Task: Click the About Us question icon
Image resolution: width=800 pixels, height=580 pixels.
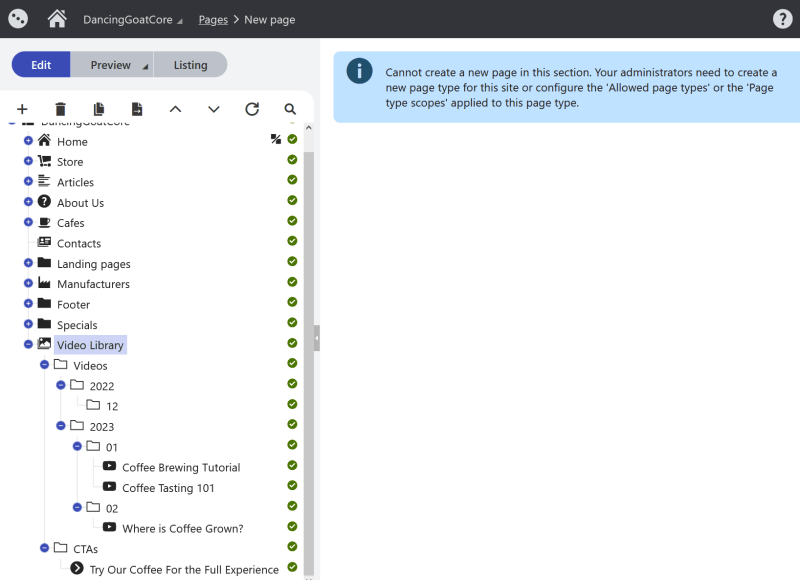Action: tap(44, 201)
